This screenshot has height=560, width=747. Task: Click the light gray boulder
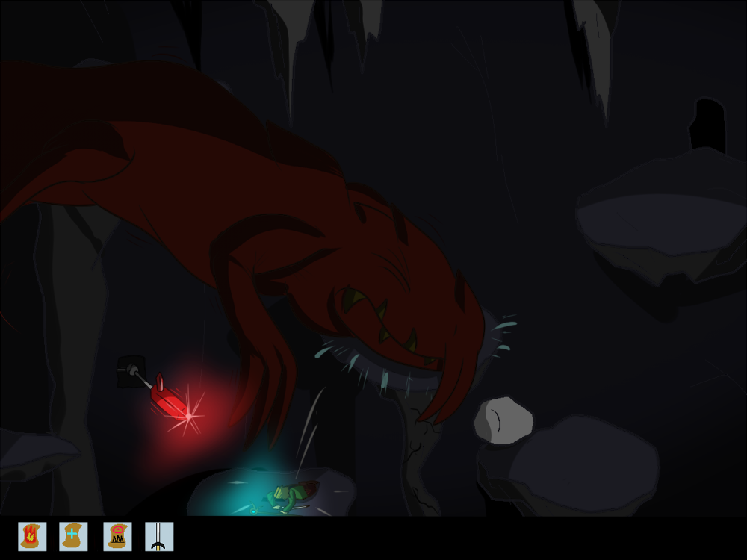(503, 420)
